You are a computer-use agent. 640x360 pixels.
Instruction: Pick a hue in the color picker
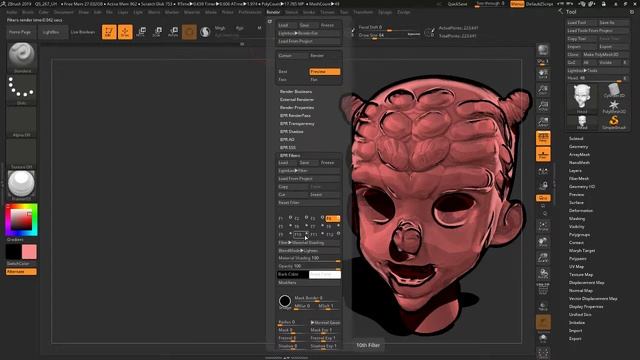tap(21, 220)
